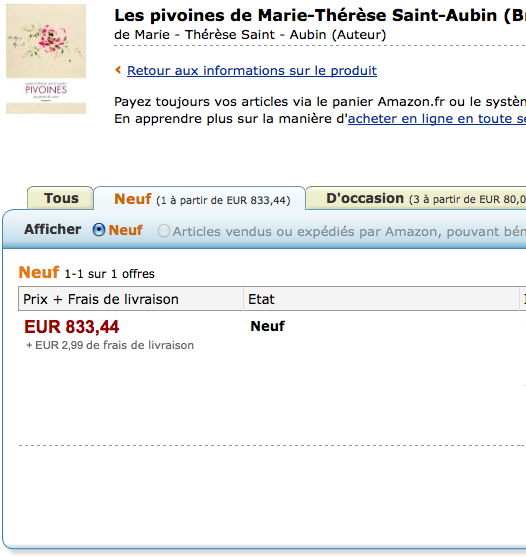The width and height of the screenshot is (526, 557).
Task: Follow the acheter en ligne en toute sécurité link
Action: coord(436,119)
